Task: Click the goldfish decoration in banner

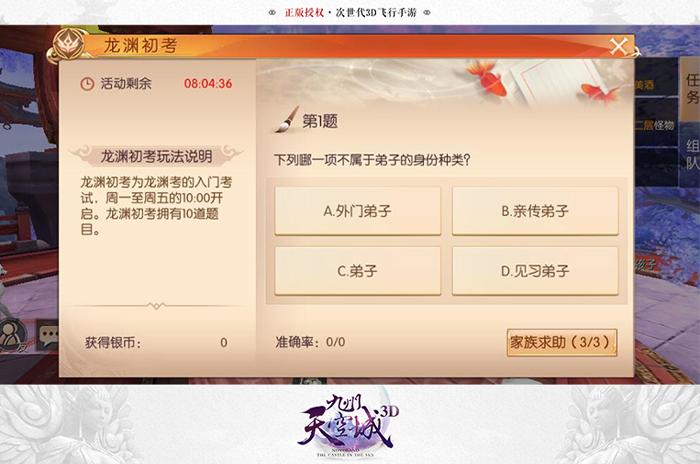Action: click(x=488, y=79)
